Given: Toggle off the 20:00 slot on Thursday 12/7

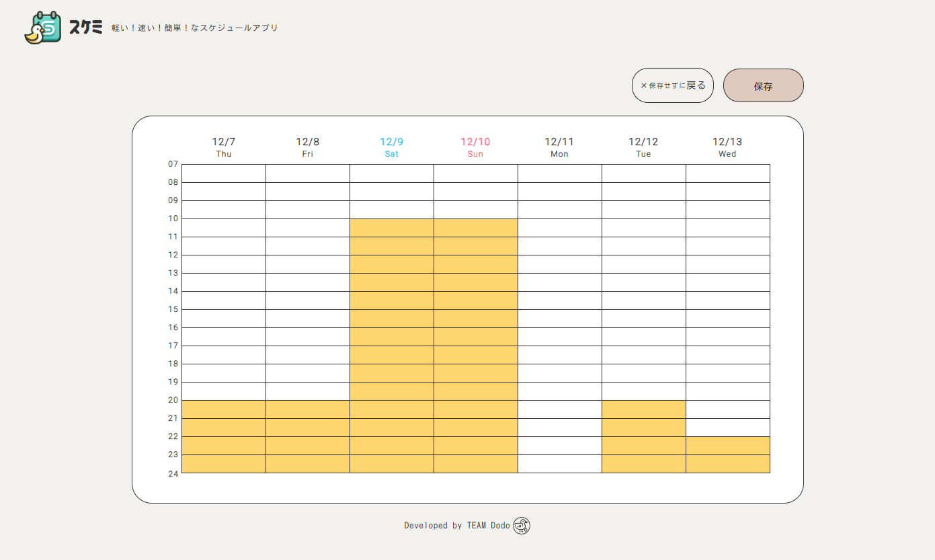Looking at the screenshot, I should (224, 409).
